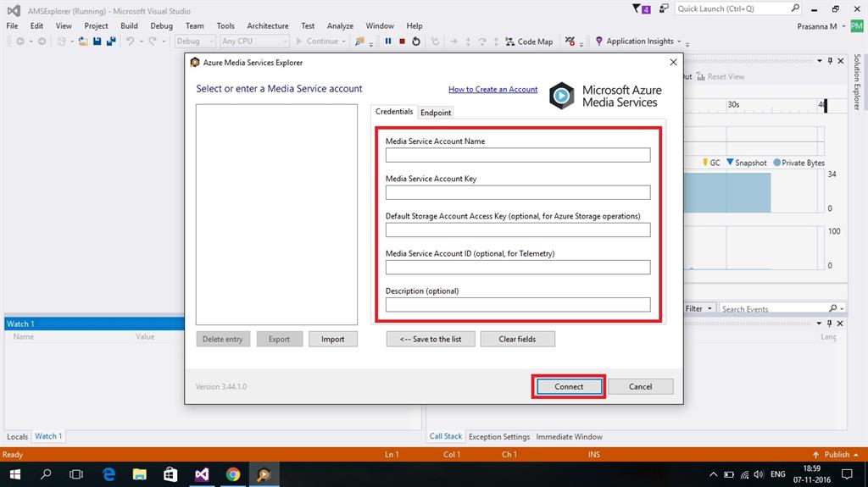Focus the Default Storage Account Access Key field

coord(518,230)
